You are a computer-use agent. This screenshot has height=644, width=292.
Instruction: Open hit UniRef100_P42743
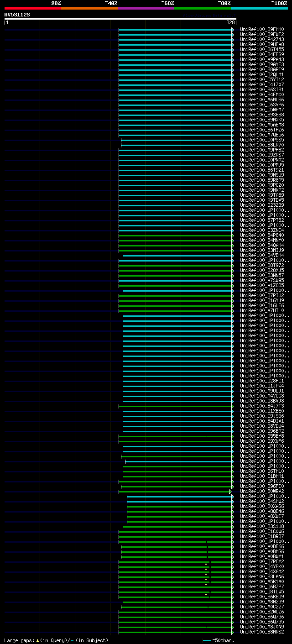[x=262, y=40]
